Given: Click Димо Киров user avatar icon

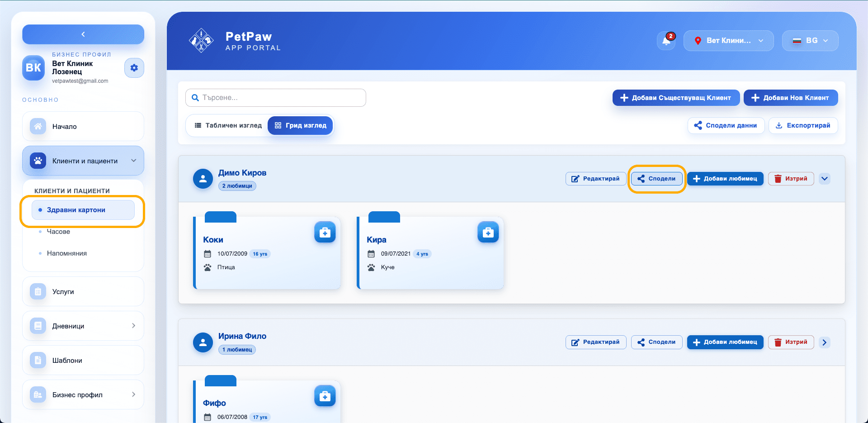Looking at the screenshot, I should click(203, 179).
